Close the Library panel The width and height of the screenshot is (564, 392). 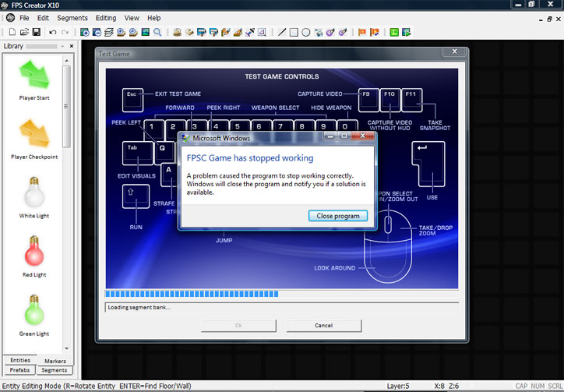point(72,46)
